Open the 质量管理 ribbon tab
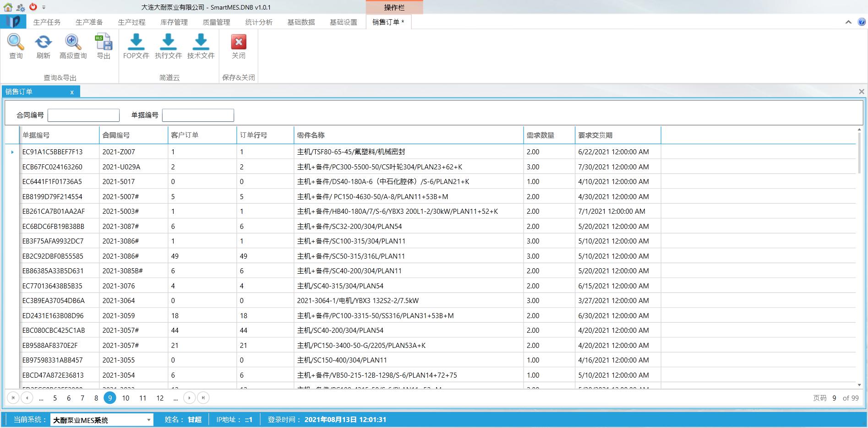This screenshot has width=868, height=428. (216, 22)
